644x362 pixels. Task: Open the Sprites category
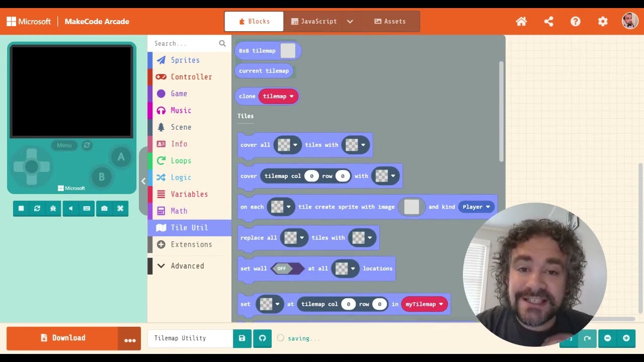coord(189,60)
